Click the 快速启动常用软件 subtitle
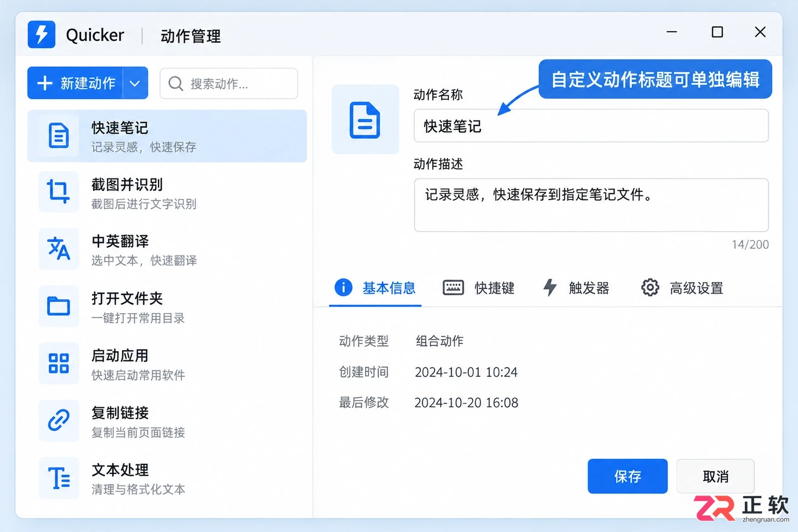Screen dimensions: 798x532 tap(138, 375)
